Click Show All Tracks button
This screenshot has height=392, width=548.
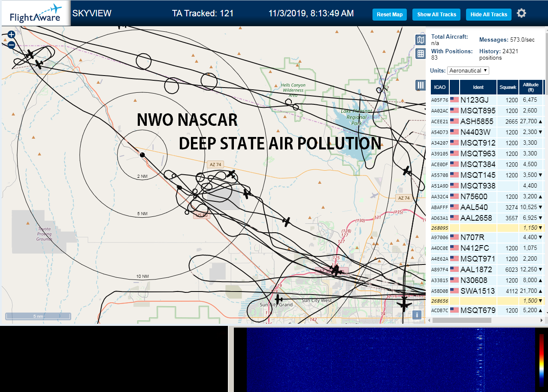(436, 15)
